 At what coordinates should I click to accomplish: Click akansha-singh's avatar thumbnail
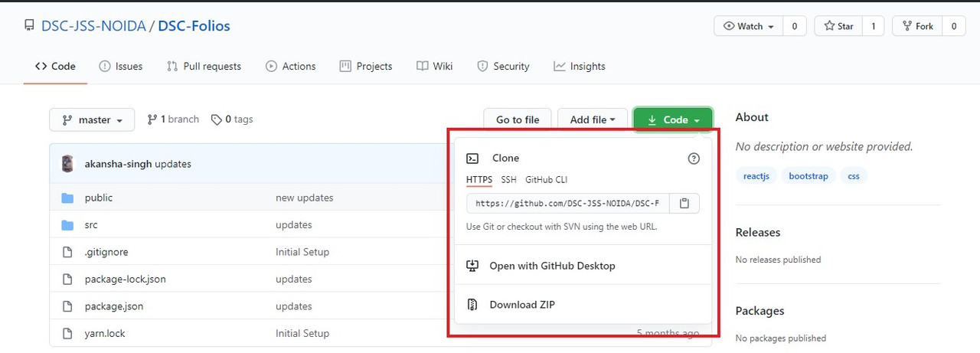(x=67, y=164)
